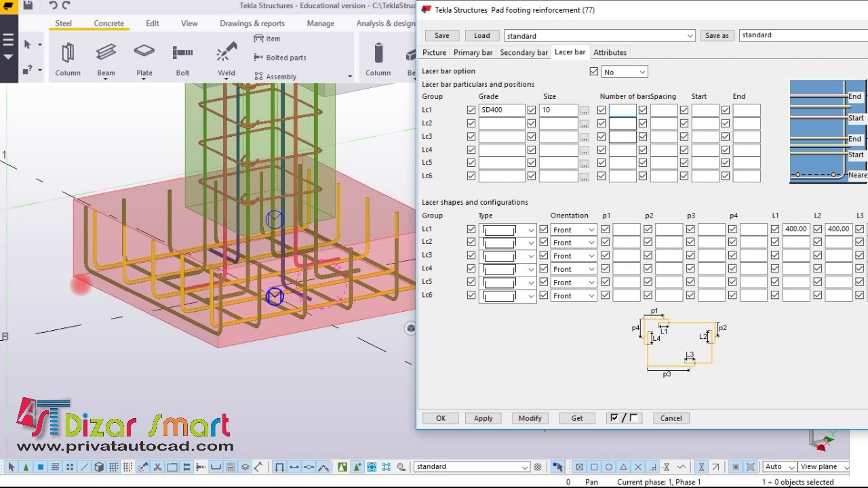Switch to the Secondary bar tab
The image size is (868, 488).
524,52
